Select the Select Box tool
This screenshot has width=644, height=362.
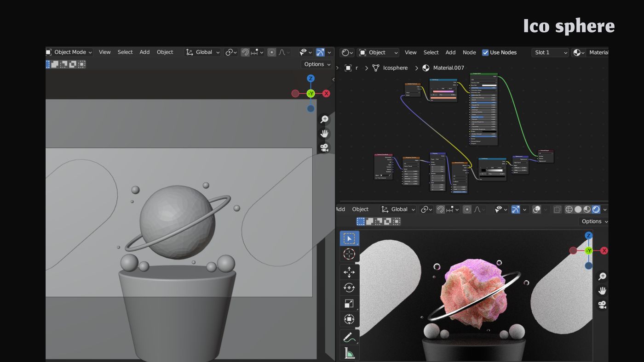[349, 238]
